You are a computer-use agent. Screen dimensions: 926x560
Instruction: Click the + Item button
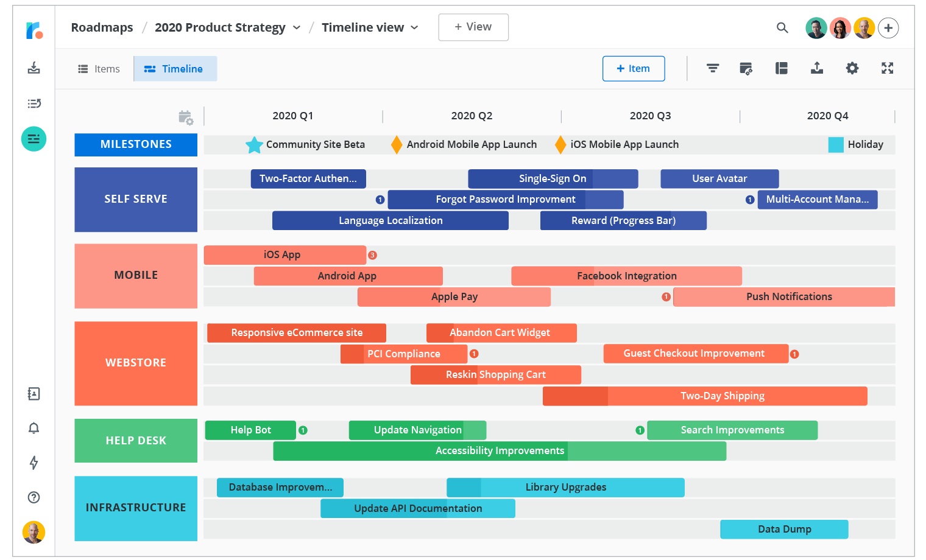tap(634, 68)
